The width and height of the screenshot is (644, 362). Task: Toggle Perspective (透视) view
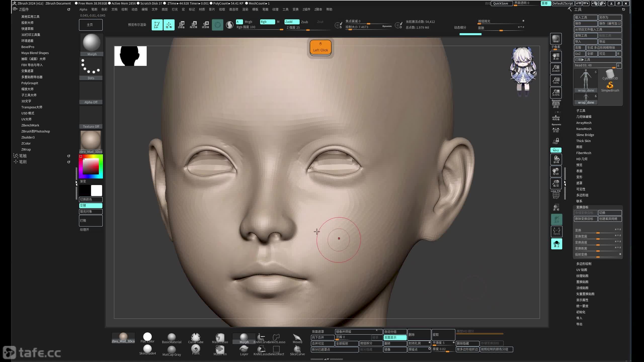coord(556,104)
